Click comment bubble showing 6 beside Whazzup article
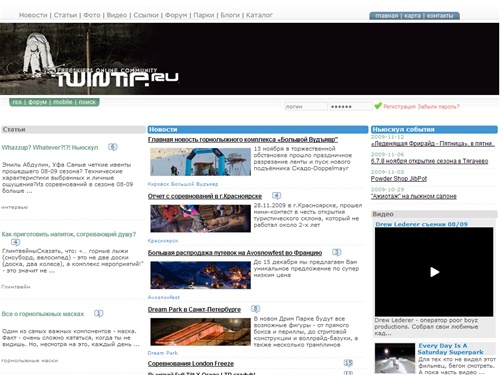 point(113,147)
